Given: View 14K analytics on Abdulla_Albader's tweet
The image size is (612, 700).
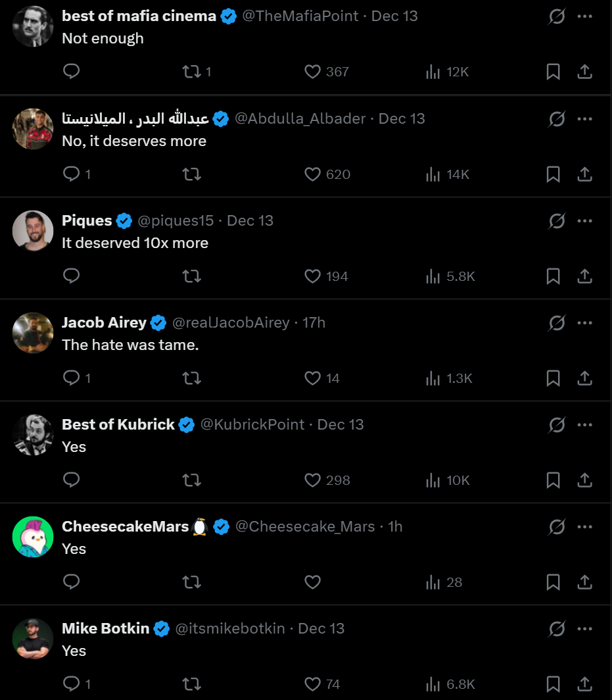Looking at the screenshot, I should click(447, 174).
